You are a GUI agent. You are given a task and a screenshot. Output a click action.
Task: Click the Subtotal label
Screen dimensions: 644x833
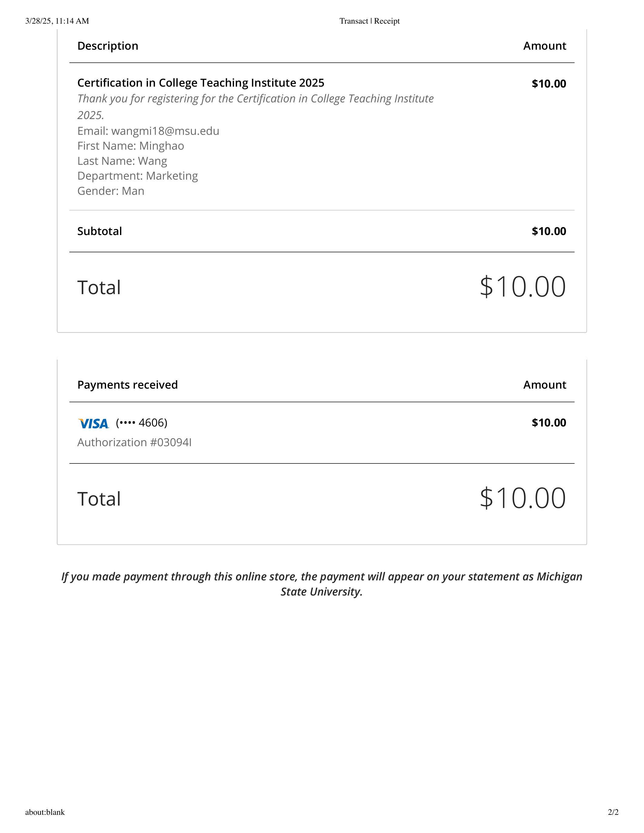click(100, 231)
